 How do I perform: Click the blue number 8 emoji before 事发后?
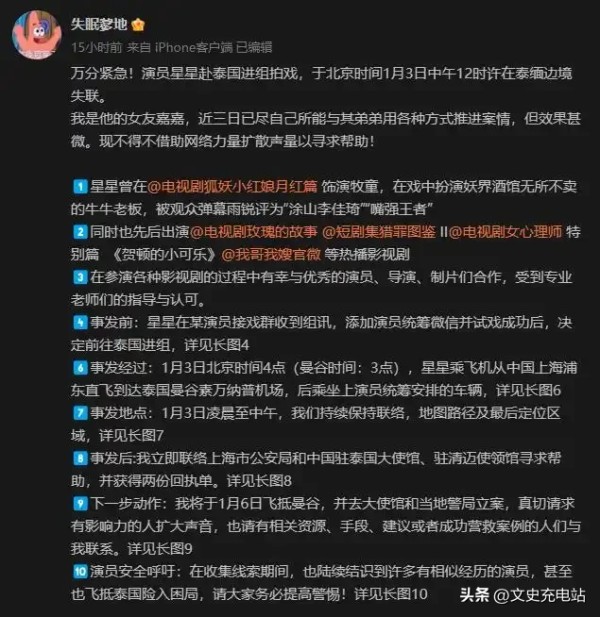click(80, 458)
